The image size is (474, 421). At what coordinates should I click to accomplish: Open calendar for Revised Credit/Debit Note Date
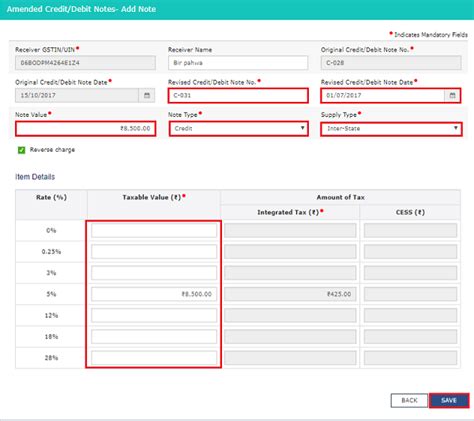(x=452, y=95)
